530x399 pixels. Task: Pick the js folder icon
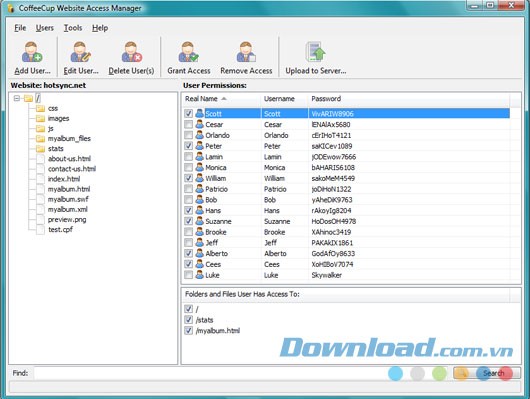[x=41, y=128]
